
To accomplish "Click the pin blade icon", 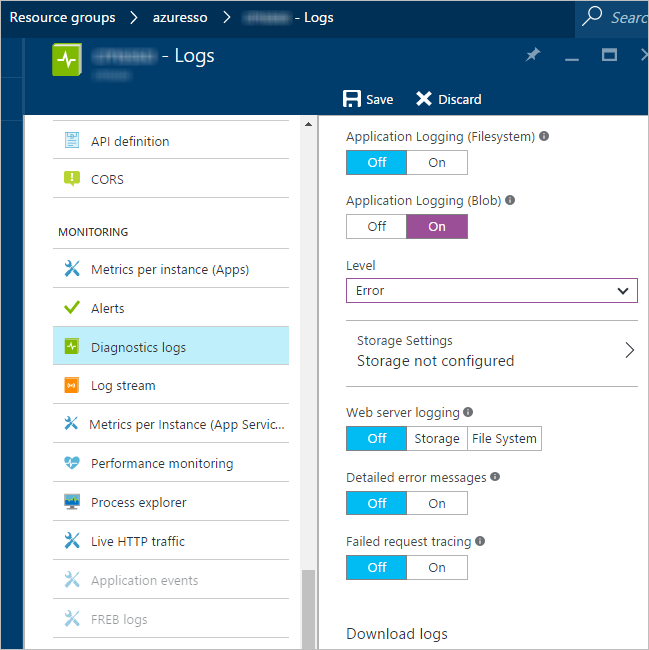I will (534, 56).
